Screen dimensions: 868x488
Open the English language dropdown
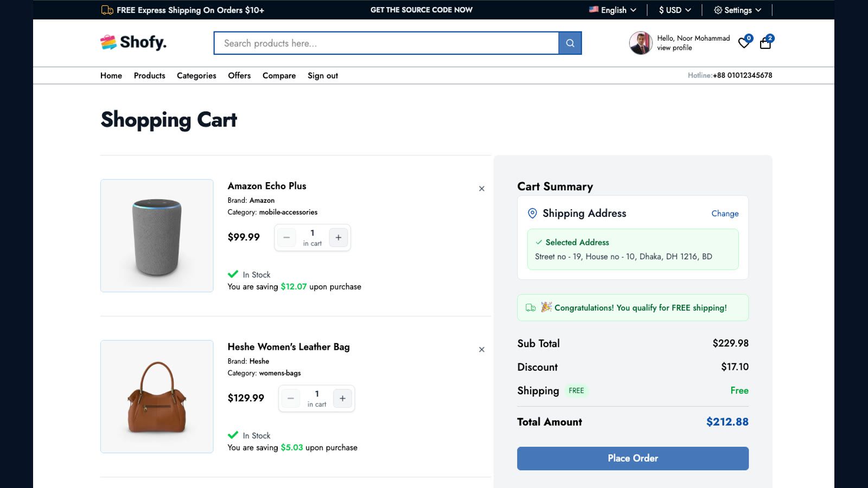point(612,10)
